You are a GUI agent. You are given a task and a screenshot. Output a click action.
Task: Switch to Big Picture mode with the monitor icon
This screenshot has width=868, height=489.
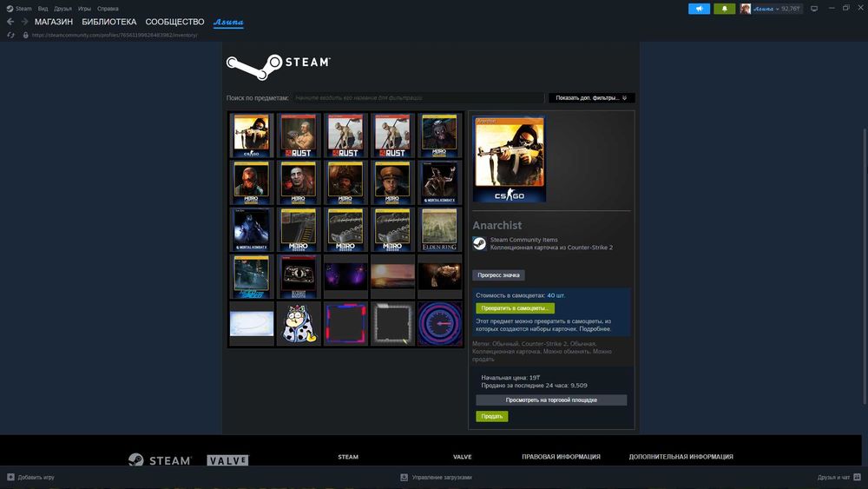814,9
